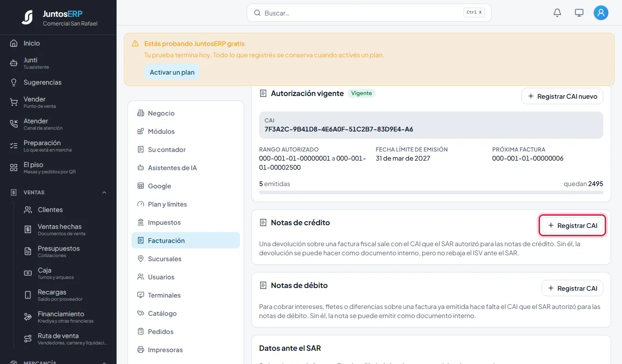Screen dimensions: 622x364
Task: Click the Recargas phone icon
Action: point(28,295)
